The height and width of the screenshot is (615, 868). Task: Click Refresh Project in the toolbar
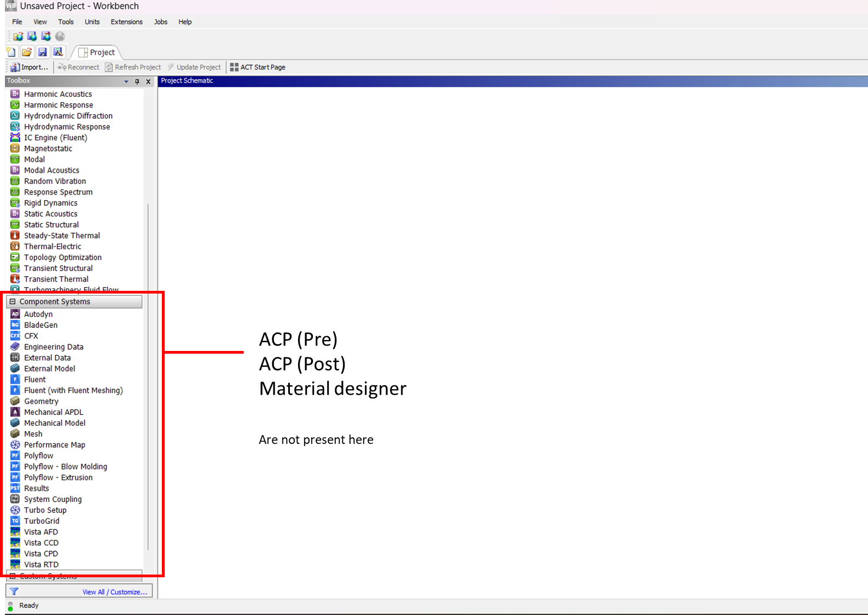pos(133,67)
